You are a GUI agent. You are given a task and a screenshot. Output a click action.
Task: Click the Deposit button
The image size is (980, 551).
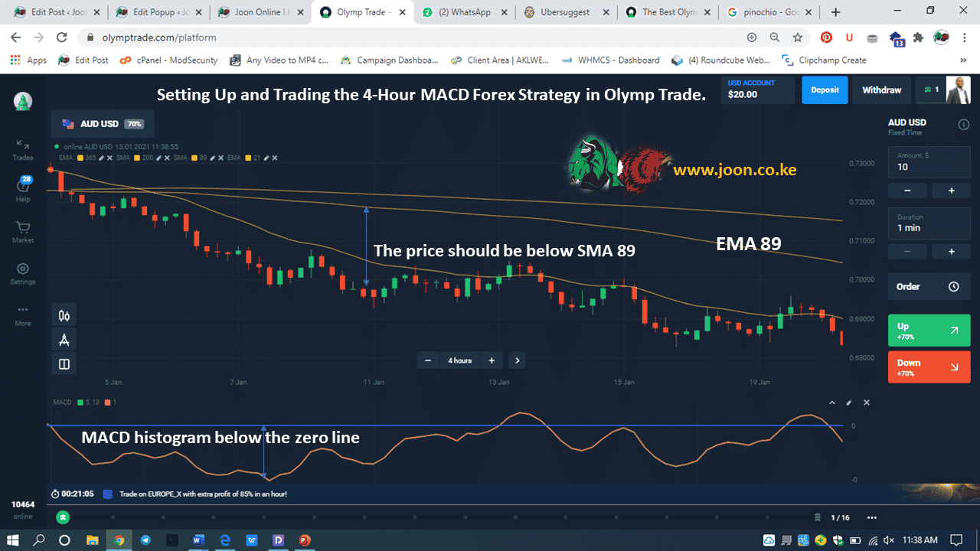825,90
